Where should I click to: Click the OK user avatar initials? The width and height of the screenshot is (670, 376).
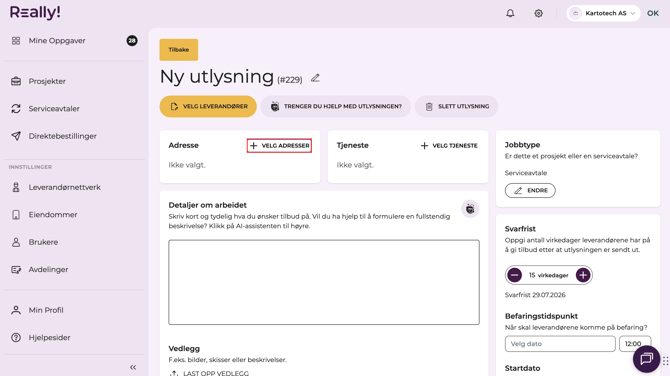click(x=652, y=13)
